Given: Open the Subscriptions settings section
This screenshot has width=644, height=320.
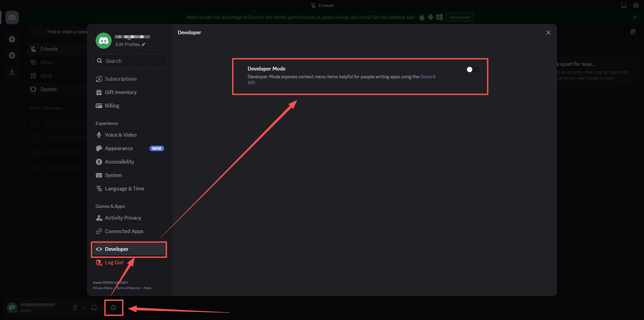Looking at the screenshot, I should [130, 79].
